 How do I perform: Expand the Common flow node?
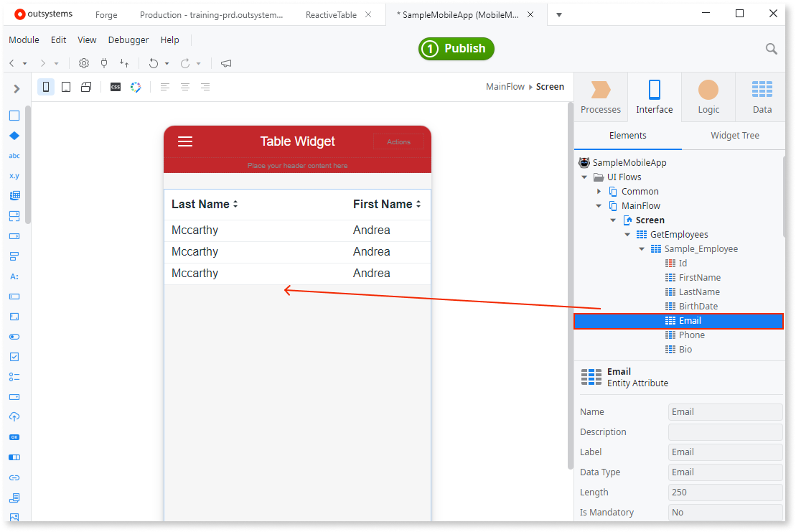click(x=599, y=192)
